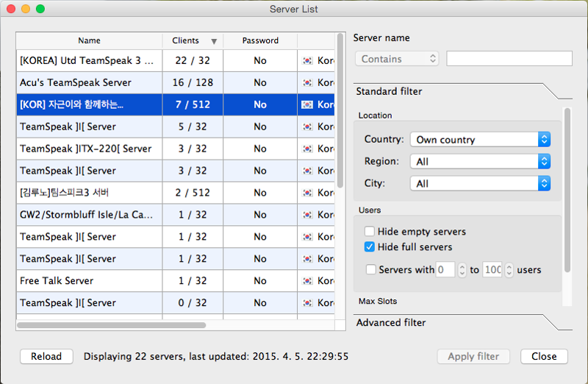
Task: Click the maximum users field showing 100
Action: 492,269
